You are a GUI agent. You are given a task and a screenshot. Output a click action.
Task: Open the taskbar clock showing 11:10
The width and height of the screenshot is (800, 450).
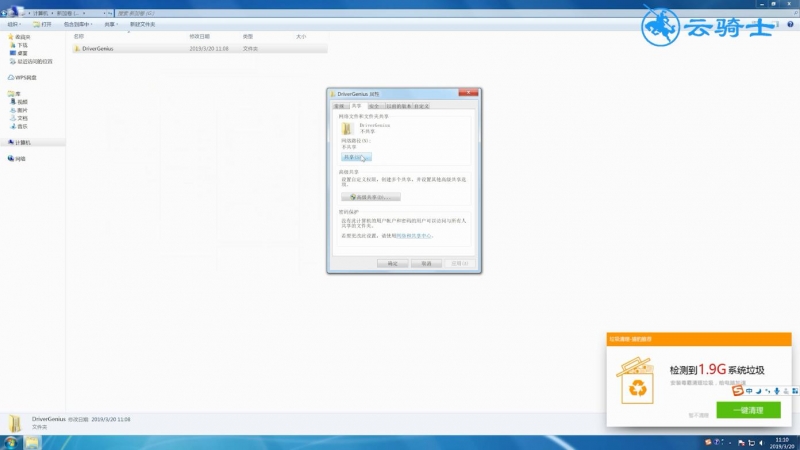point(782,442)
